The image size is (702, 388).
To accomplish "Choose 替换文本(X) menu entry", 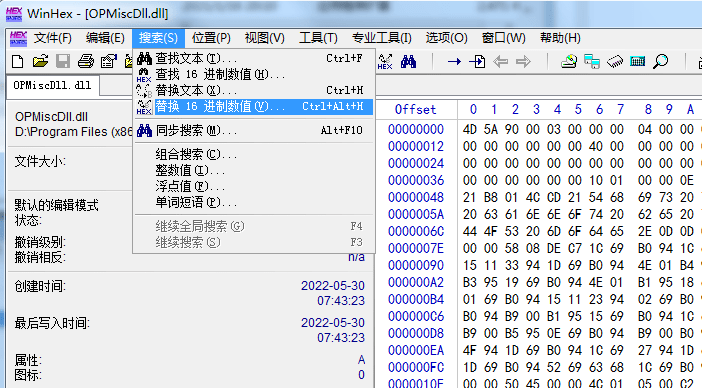I will (254, 90).
